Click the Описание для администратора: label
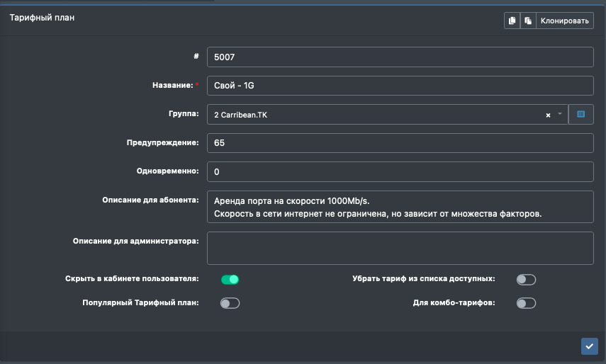Screen dimensions: 606x364 135,241
